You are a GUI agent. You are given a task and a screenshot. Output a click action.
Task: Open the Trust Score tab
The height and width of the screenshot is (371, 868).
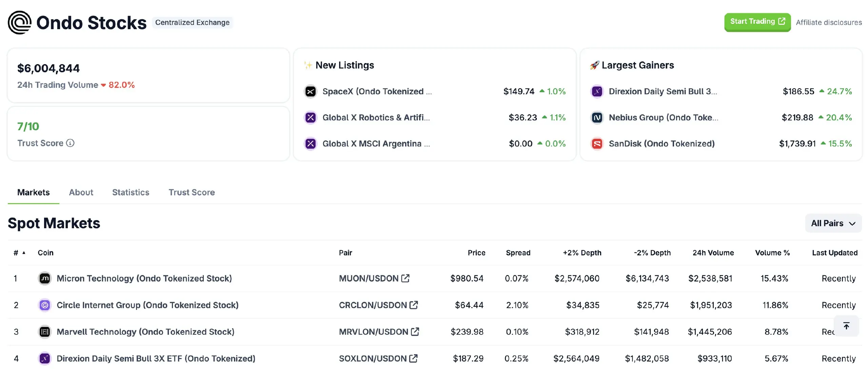(192, 192)
